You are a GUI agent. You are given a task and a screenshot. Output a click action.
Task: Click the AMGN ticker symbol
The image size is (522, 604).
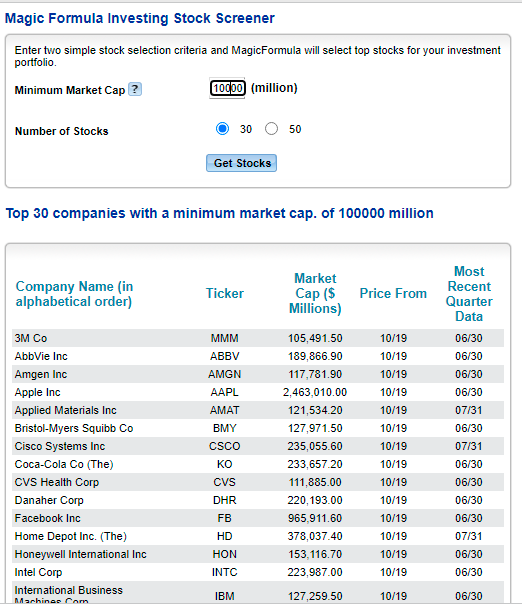coord(225,374)
